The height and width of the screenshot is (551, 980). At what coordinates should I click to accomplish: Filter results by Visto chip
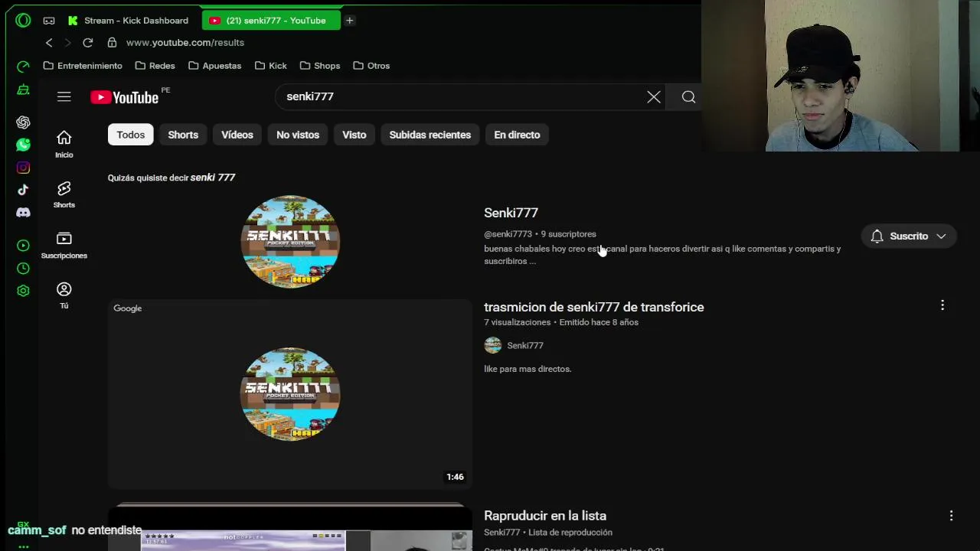(x=354, y=135)
